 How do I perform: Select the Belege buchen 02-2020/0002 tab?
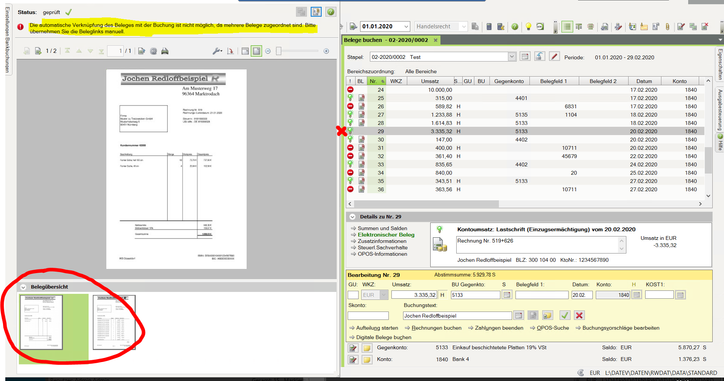point(386,40)
